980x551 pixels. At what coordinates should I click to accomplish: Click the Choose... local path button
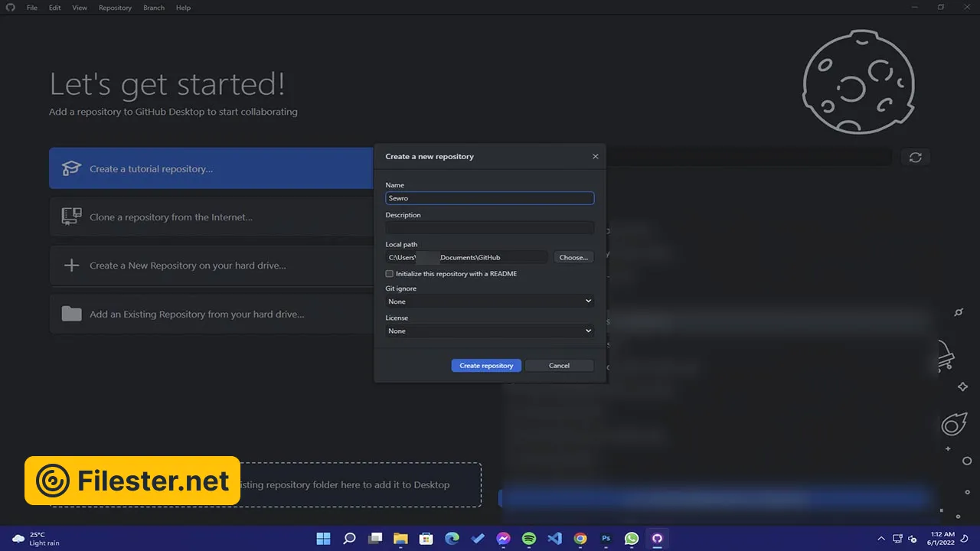pos(573,258)
